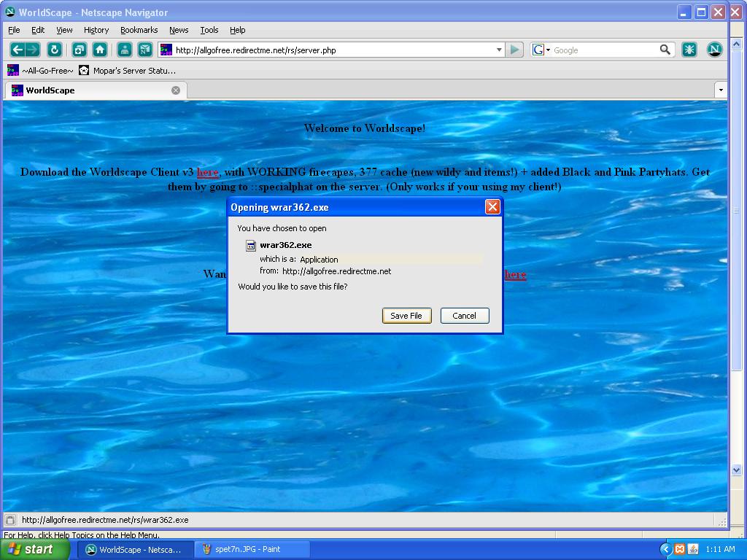Expand hidden system tray icons
This screenshot has height=560, width=747.
pos(665,550)
